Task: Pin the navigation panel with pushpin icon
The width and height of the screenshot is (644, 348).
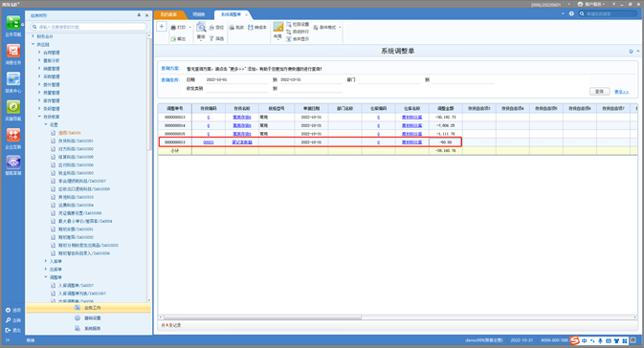Action: (x=139, y=15)
